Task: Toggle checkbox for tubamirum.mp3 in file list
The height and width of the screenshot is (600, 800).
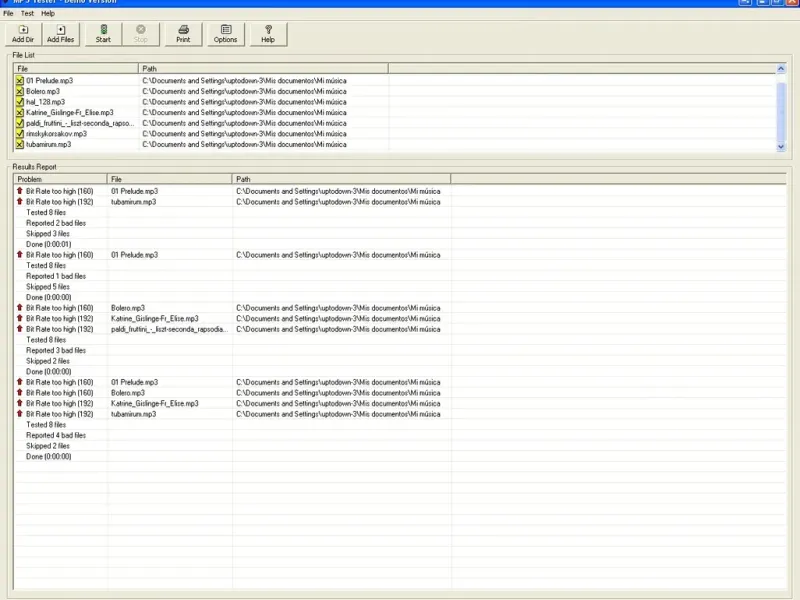Action: point(19,144)
